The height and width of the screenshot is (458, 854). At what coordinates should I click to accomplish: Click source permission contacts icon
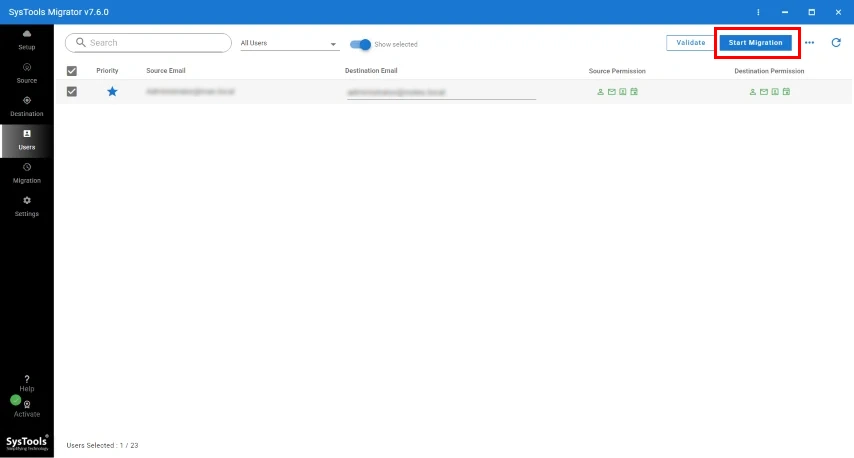[623, 92]
